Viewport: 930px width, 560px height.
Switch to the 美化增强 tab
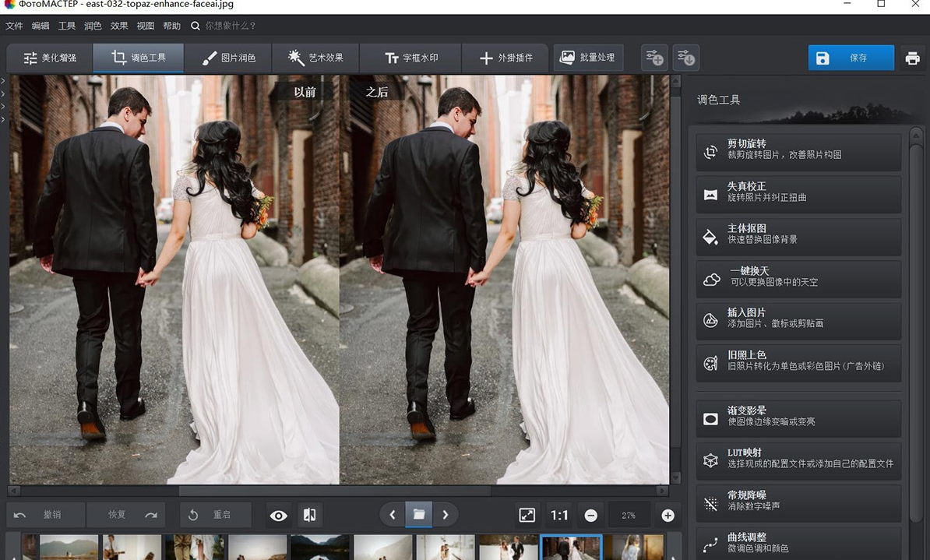click(x=50, y=58)
